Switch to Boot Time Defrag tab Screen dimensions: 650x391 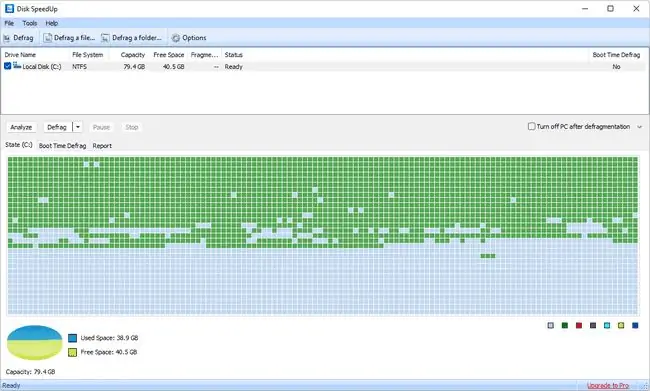pos(62,146)
